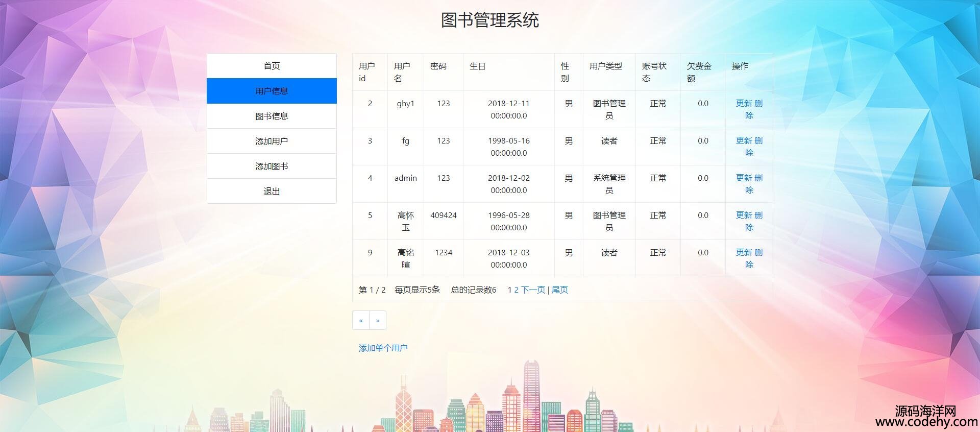Open the 添加单个用户 link
This screenshot has height=432, width=980.
coord(383,348)
